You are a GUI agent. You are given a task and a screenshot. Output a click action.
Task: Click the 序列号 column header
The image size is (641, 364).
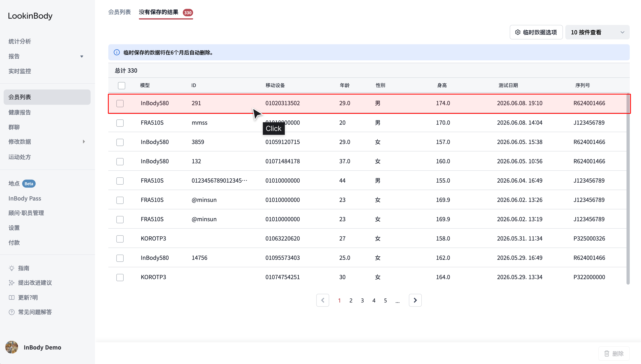click(x=582, y=85)
